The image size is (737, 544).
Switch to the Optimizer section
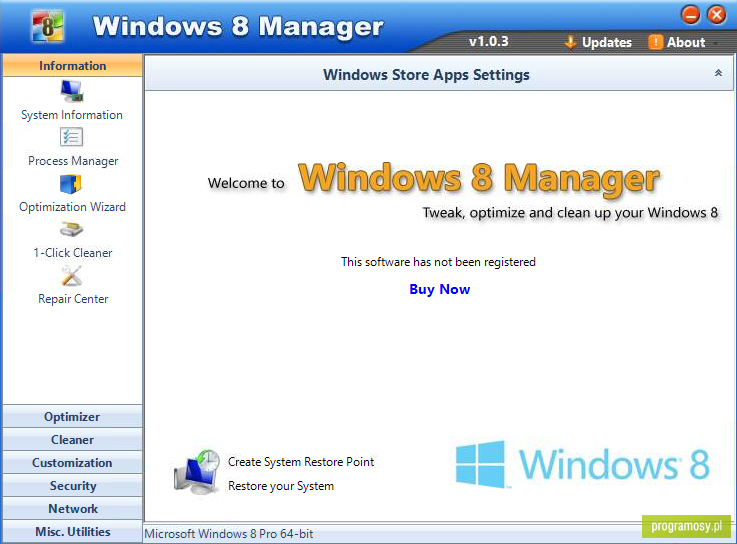pyautogui.click(x=72, y=417)
